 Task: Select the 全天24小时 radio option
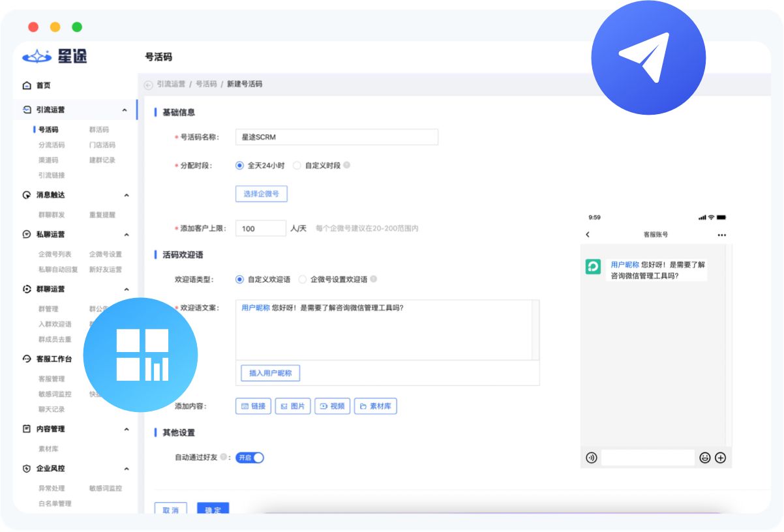[x=239, y=166]
